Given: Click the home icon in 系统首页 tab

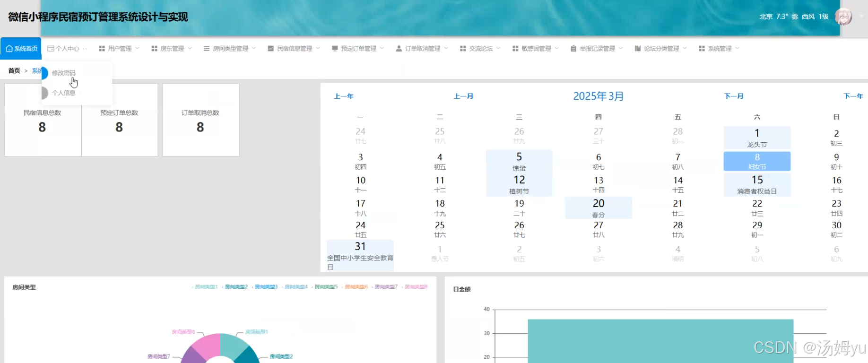Looking at the screenshot, I should click(x=9, y=49).
